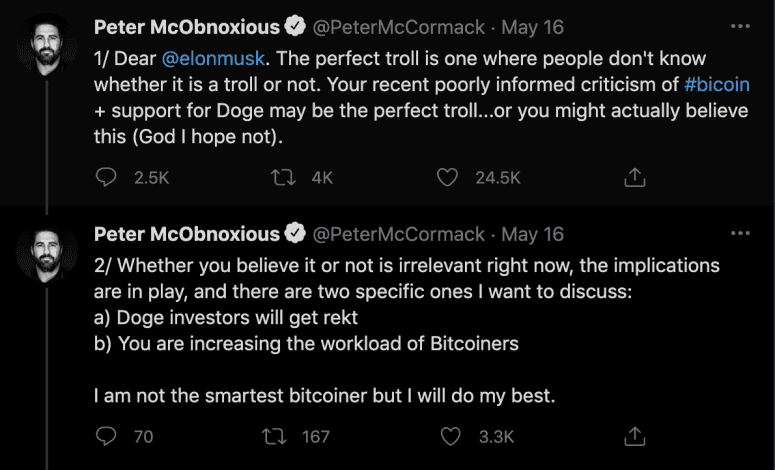775x470 pixels.
Task: Like the first tweet with 24.5K likes
Action: pos(449,177)
